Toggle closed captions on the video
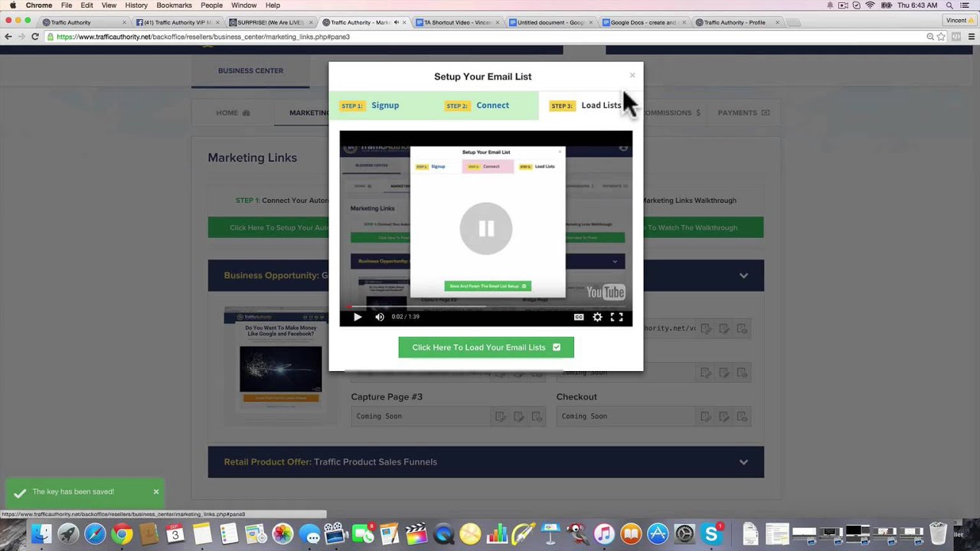980x551 pixels. pyautogui.click(x=579, y=317)
